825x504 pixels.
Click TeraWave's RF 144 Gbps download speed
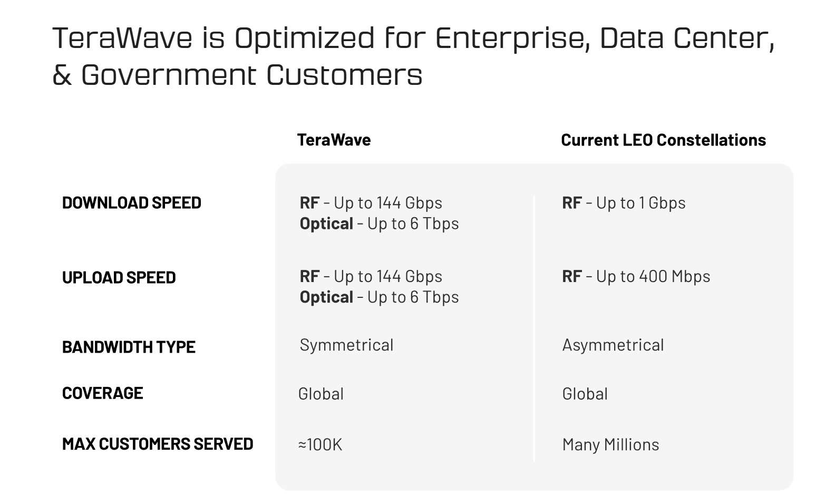click(371, 202)
